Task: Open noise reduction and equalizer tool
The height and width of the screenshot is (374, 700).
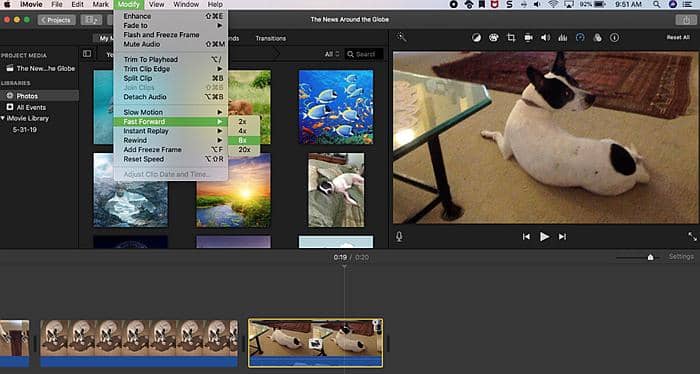Action: coord(562,38)
